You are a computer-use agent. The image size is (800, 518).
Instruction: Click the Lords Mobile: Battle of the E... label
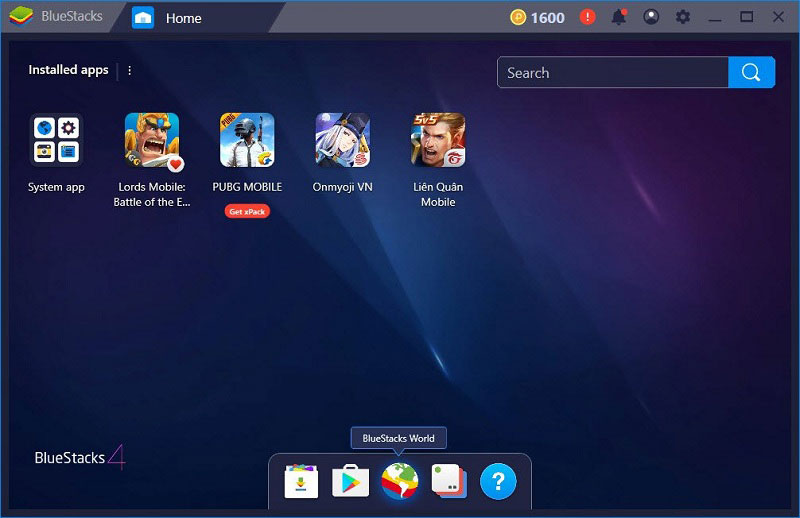(152, 194)
